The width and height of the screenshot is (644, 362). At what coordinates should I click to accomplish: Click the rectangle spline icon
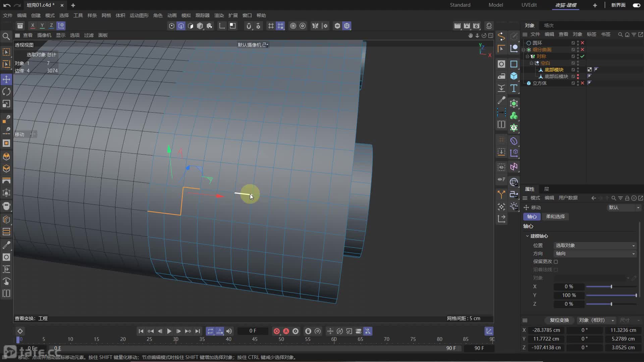point(514,64)
